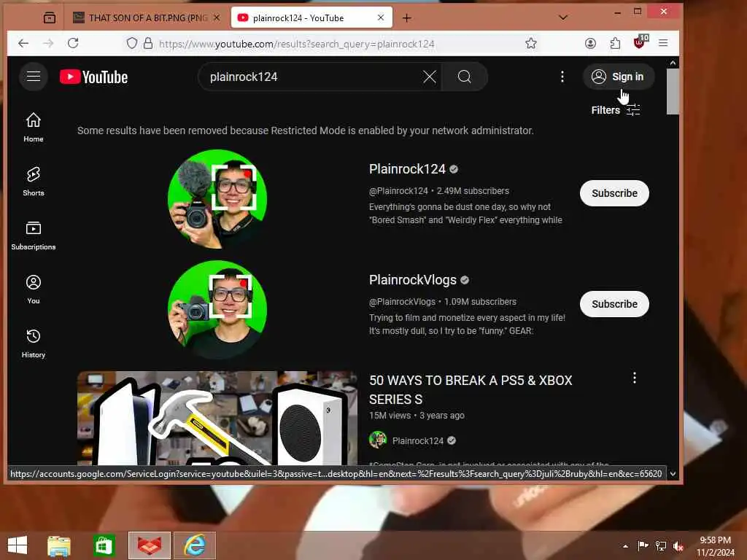Click the scrollbar up arrow

click(672, 63)
